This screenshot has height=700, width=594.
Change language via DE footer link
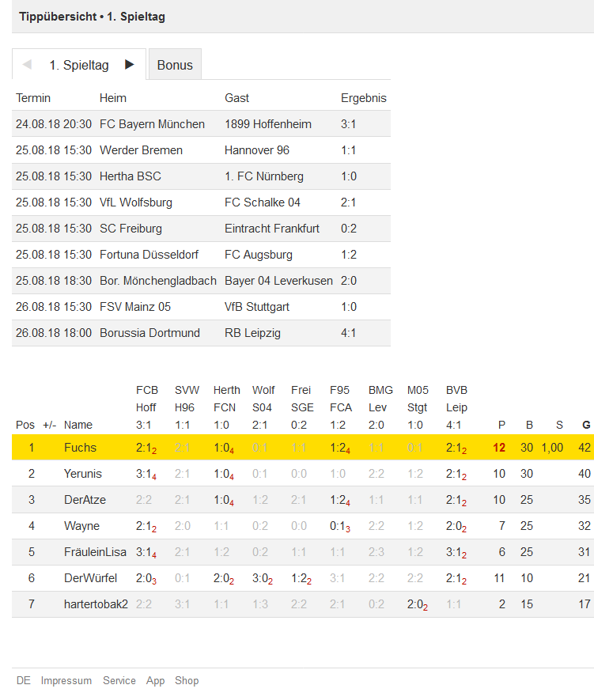point(24,680)
